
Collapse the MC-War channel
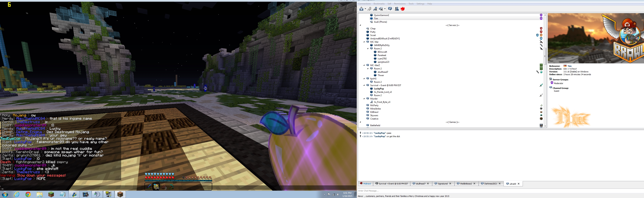point(364,42)
